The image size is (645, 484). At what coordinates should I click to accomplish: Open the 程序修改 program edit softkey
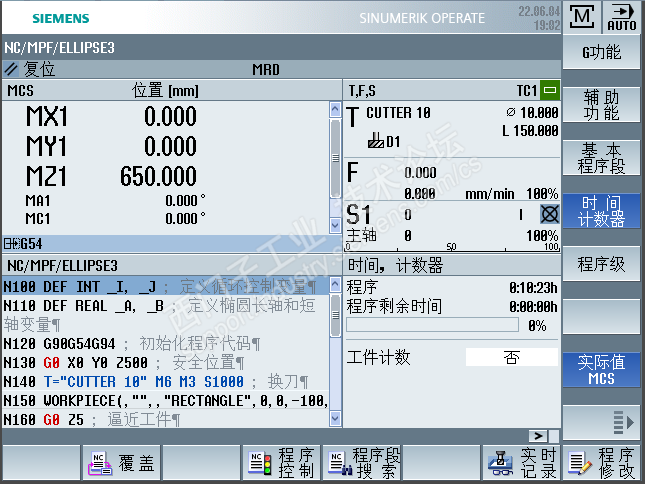(x=601, y=463)
